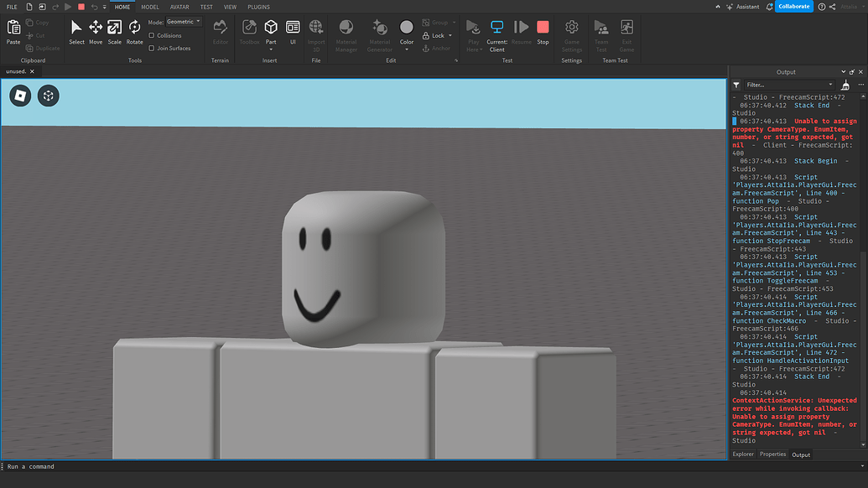Toggle the Collisions checkbox
This screenshot has height=488, width=868.
point(151,35)
